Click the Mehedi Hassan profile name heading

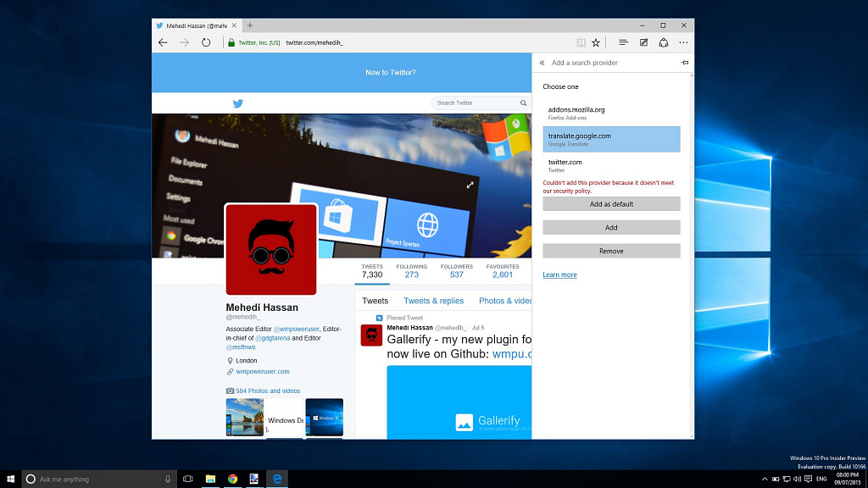click(262, 308)
